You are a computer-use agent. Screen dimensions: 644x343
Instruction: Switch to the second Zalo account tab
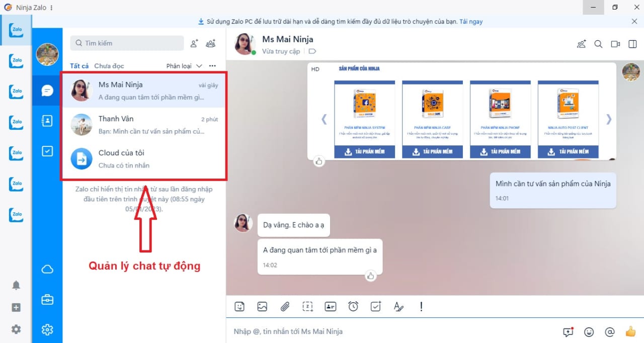tap(16, 61)
